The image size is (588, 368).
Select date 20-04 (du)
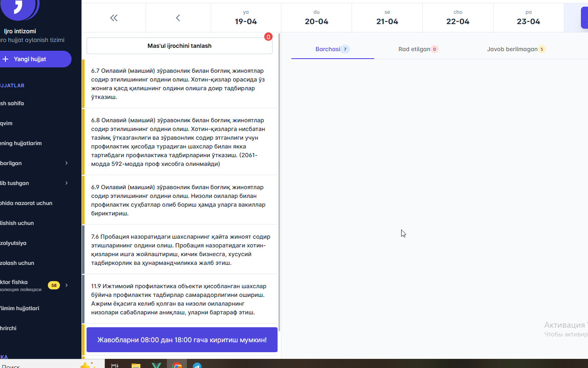click(316, 18)
